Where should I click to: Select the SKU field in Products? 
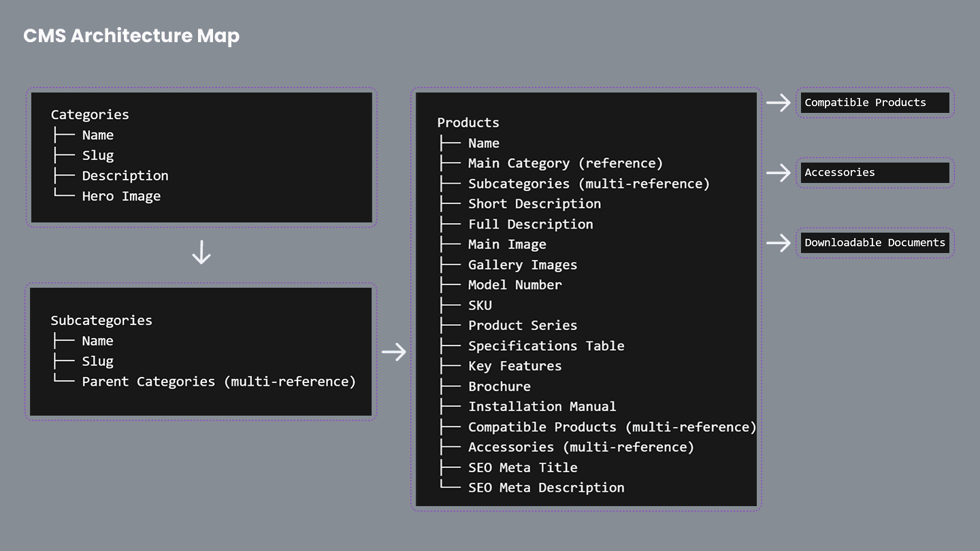pos(480,305)
